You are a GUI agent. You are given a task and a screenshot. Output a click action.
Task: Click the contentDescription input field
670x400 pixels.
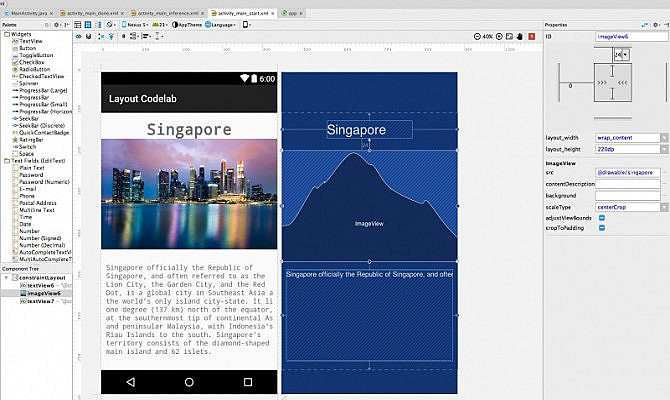pos(628,184)
